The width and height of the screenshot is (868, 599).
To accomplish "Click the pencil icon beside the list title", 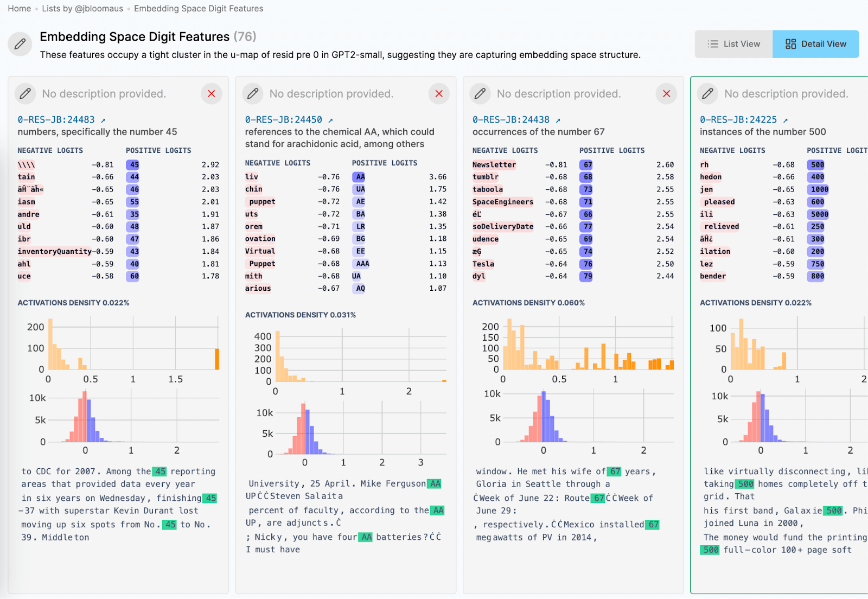I will point(20,44).
